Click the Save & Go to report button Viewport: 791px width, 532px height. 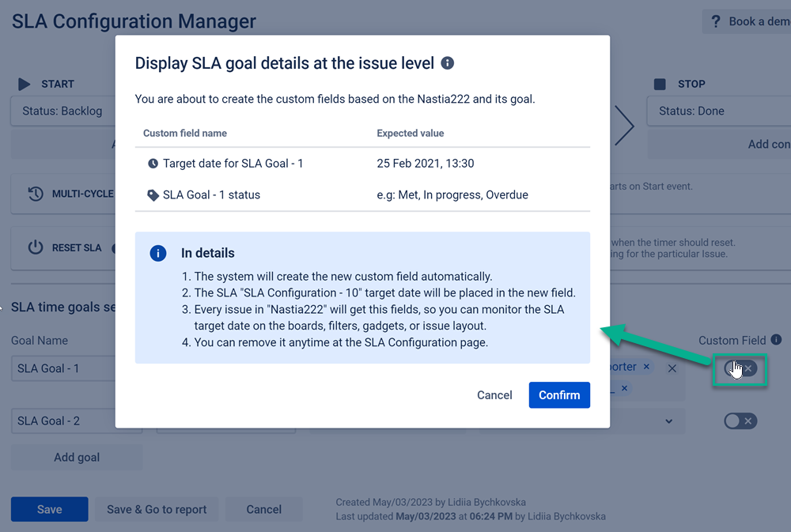(157, 509)
